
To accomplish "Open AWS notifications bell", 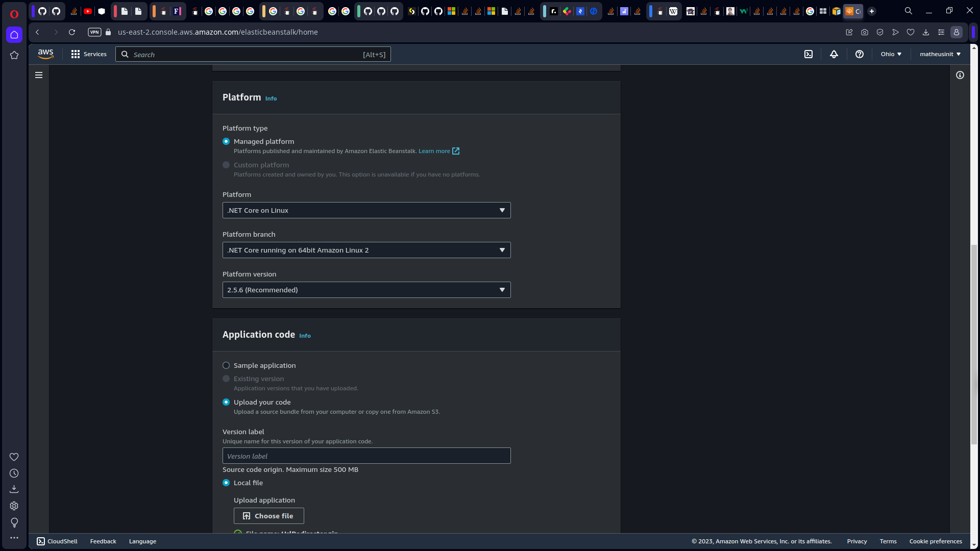I will [834, 54].
